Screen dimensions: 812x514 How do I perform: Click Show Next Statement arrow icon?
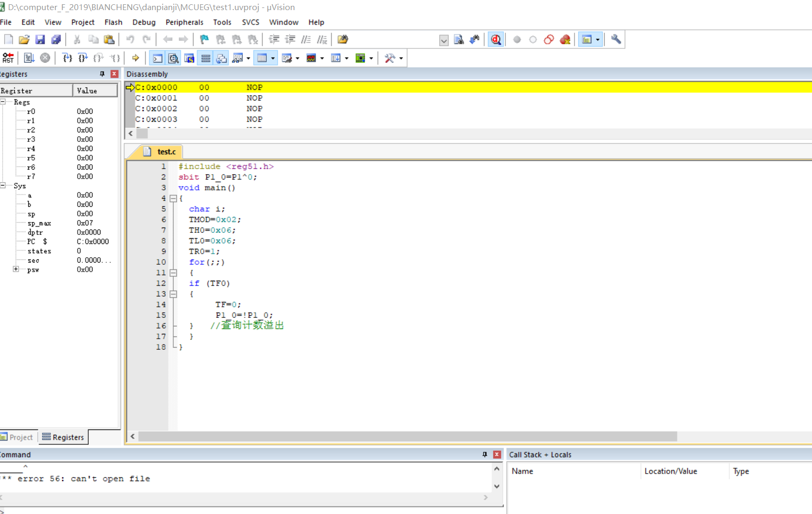click(136, 58)
